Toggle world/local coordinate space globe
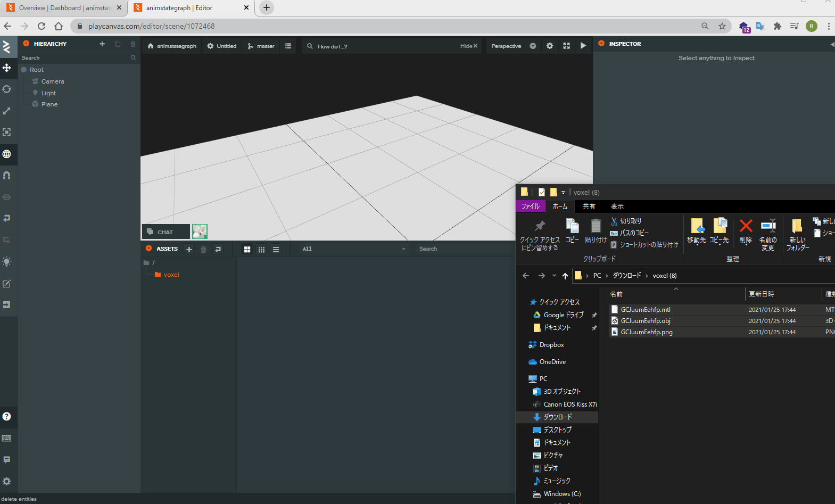The width and height of the screenshot is (835, 504). [7, 154]
